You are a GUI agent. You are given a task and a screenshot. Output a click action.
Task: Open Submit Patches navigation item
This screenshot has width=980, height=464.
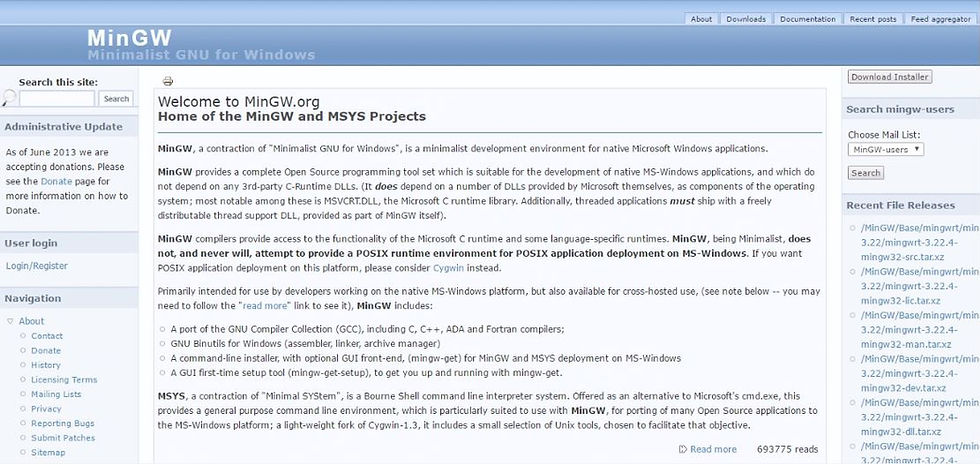pos(63,438)
